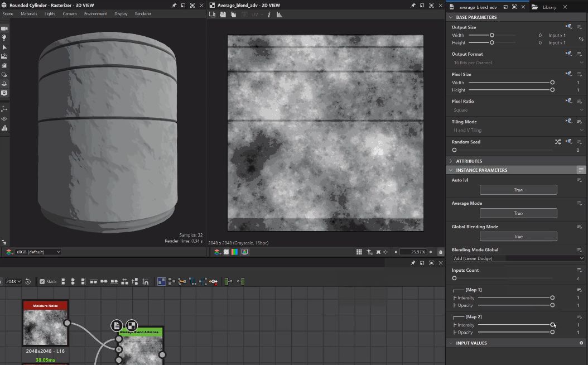
Task: Click the lock icon beside 2D View zoom
Action: click(441, 252)
